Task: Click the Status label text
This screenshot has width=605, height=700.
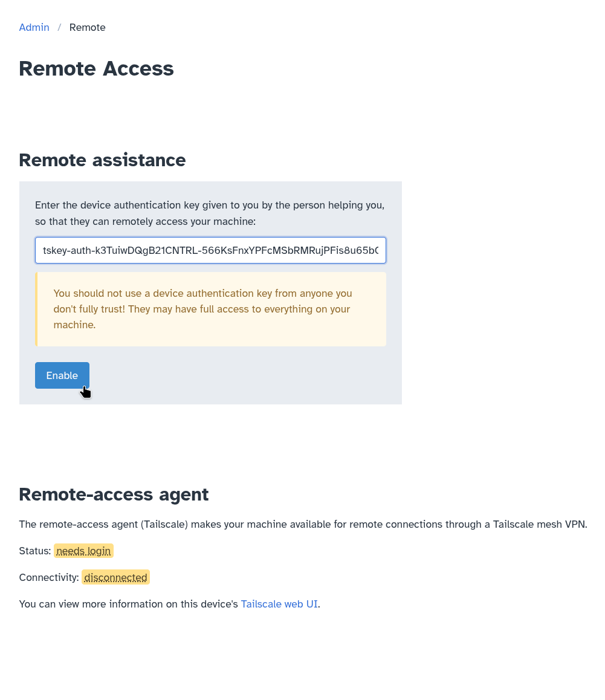Action: click(33, 551)
